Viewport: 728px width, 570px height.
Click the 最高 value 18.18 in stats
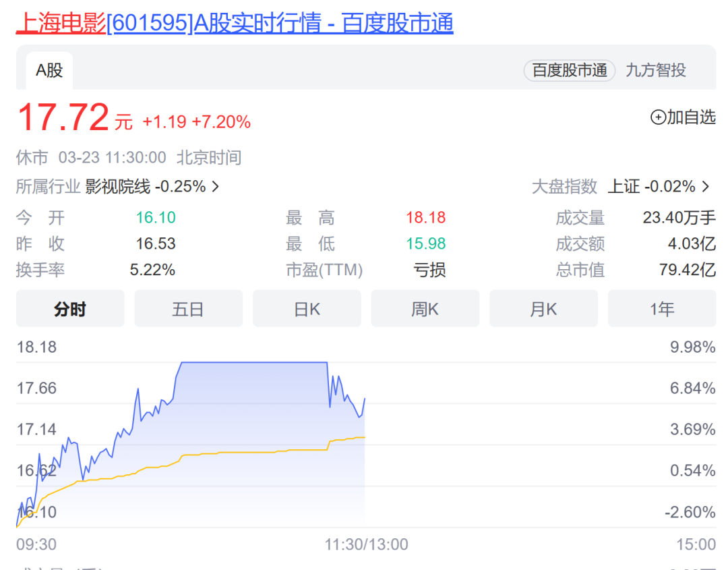(426, 217)
